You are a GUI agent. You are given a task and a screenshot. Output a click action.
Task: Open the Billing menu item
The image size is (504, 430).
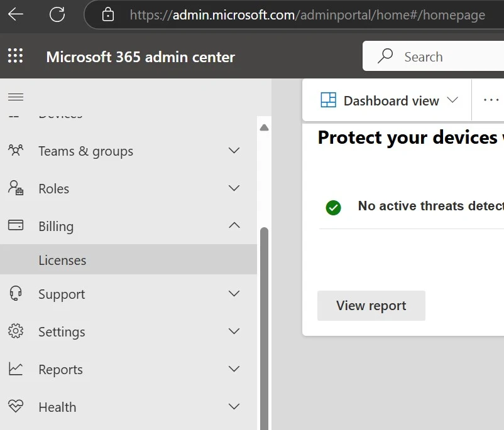click(x=128, y=226)
